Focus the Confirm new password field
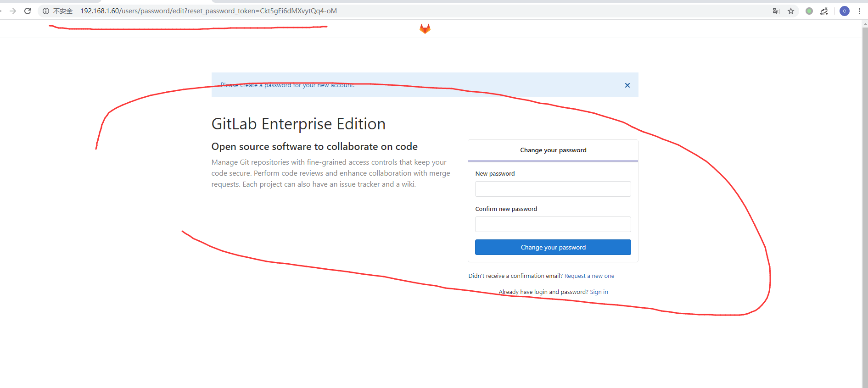The height and width of the screenshot is (388, 868). [x=553, y=224]
